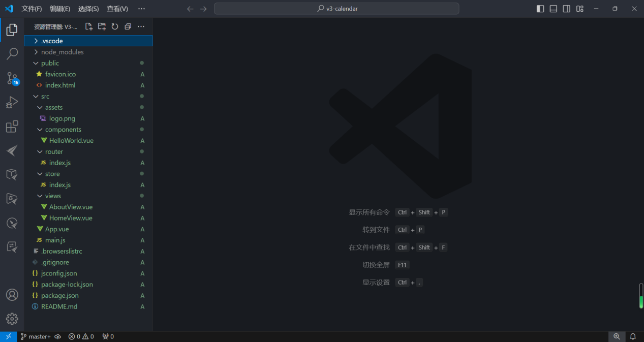Go forward with the right arrow in title bar
Image resolution: width=644 pixels, height=342 pixels.
pyautogui.click(x=203, y=9)
